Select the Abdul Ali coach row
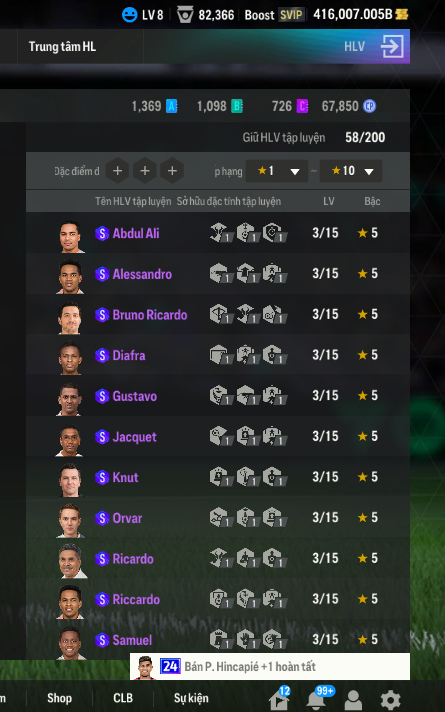 click(x=218, y=233)
